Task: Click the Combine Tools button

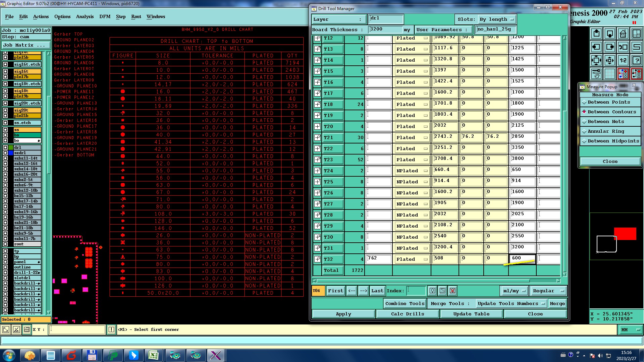Action: (405, 304)
